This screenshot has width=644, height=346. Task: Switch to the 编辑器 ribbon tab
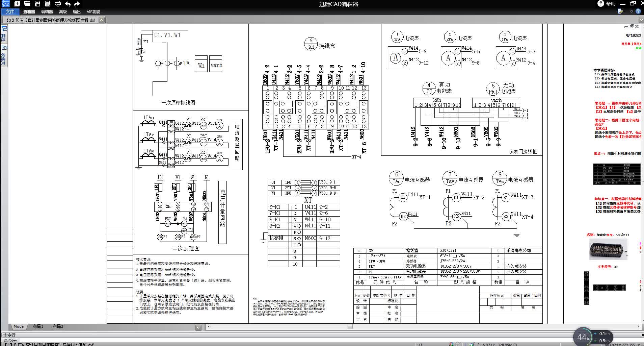47,12
